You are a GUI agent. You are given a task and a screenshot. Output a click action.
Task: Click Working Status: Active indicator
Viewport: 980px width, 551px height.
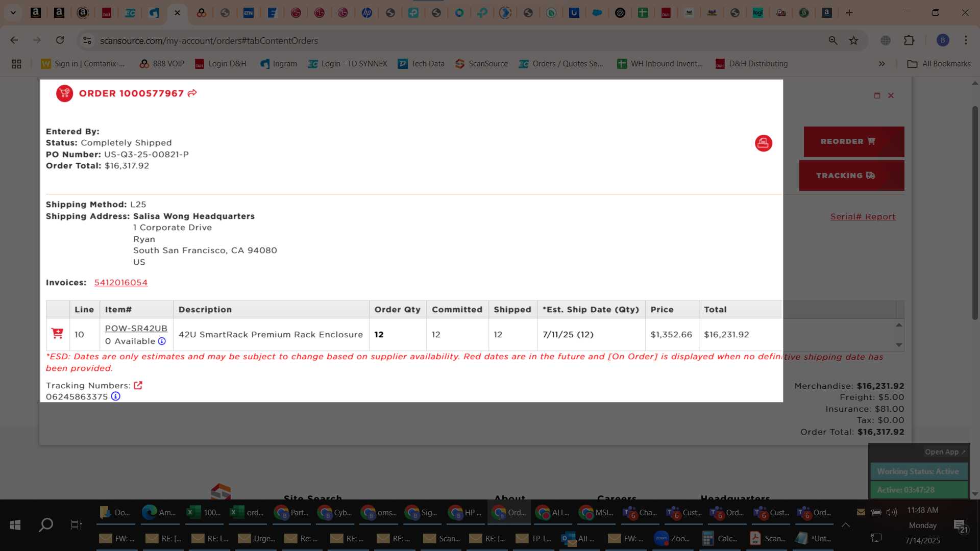click(x=918, y=471)
